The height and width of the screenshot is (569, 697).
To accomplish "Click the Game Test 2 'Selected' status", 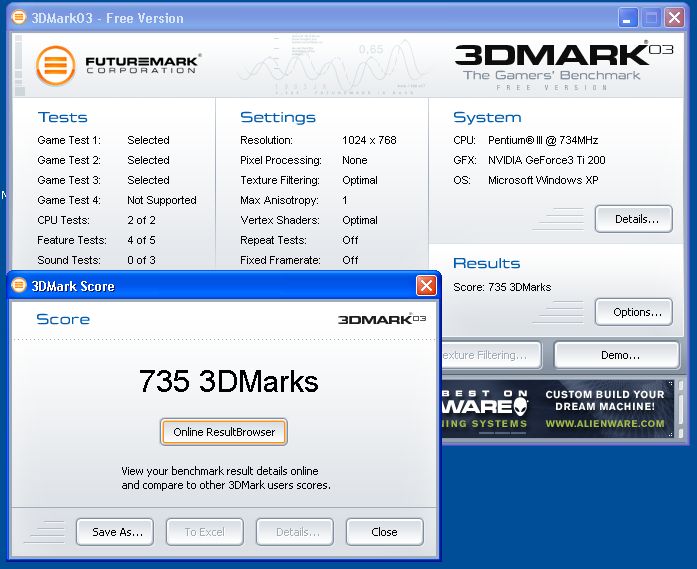I will [x=148, y=160].
